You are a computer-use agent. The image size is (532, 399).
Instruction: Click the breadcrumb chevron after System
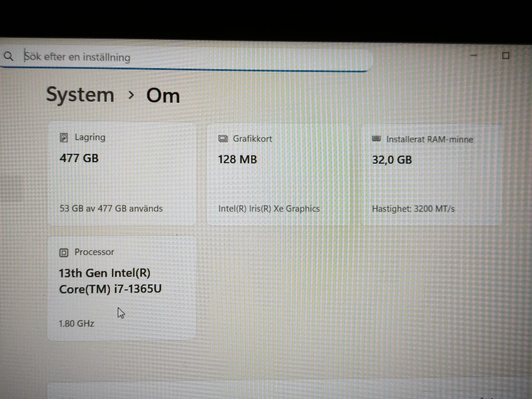[131, 95]
